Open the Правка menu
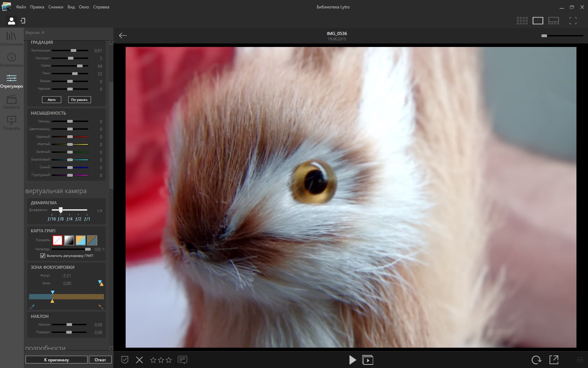 (x=37, y=7)
